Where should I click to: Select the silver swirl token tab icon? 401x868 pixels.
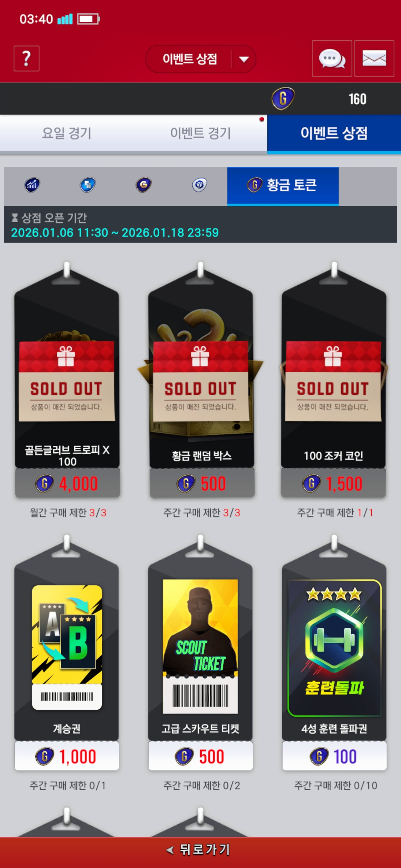pyautogui.click(x=199, y=185)
